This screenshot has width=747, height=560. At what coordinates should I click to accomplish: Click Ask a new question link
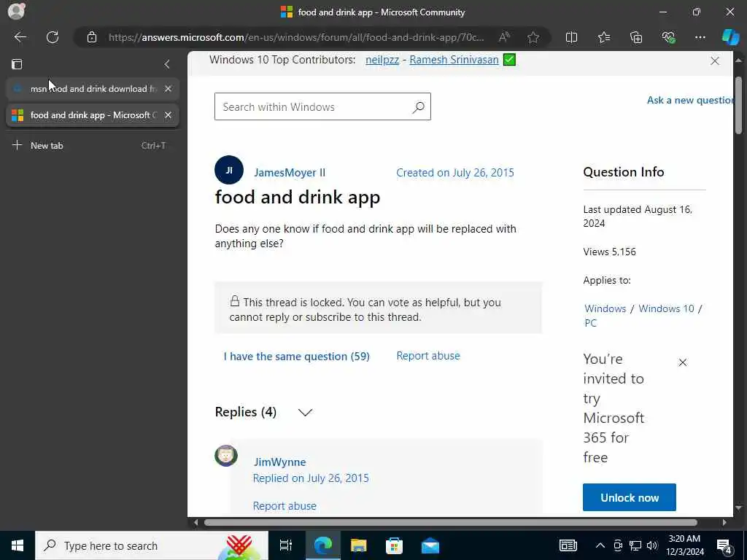[690, 100]
